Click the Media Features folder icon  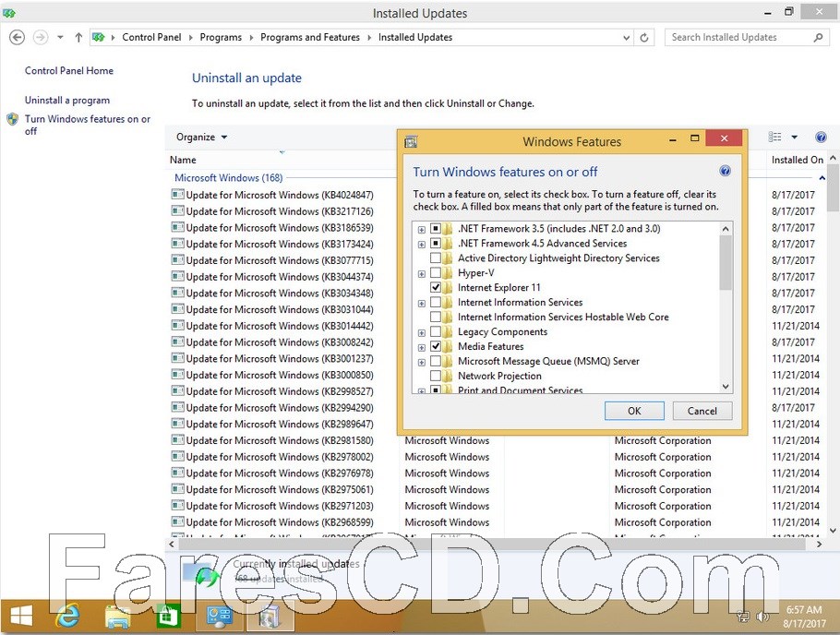pos(448,346)
